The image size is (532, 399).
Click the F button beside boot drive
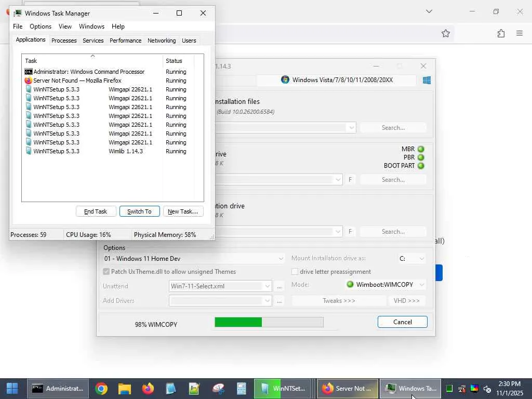pyautogui.click(x=350, y=179)
